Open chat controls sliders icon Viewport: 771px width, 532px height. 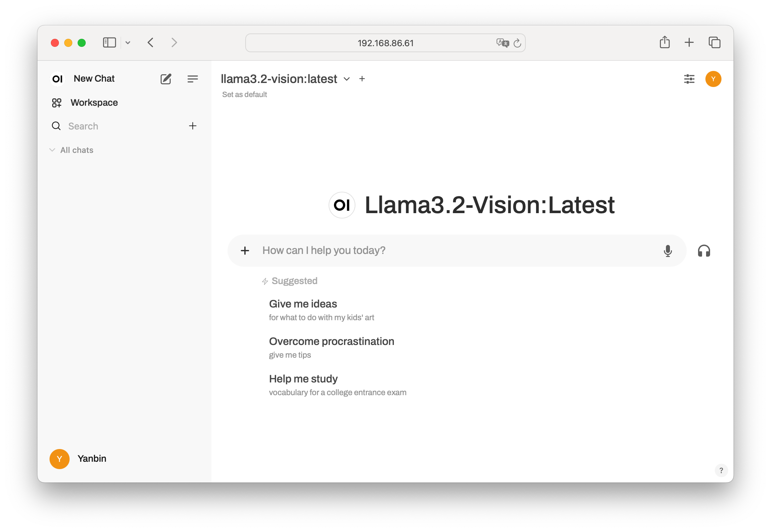coord(689,79)
